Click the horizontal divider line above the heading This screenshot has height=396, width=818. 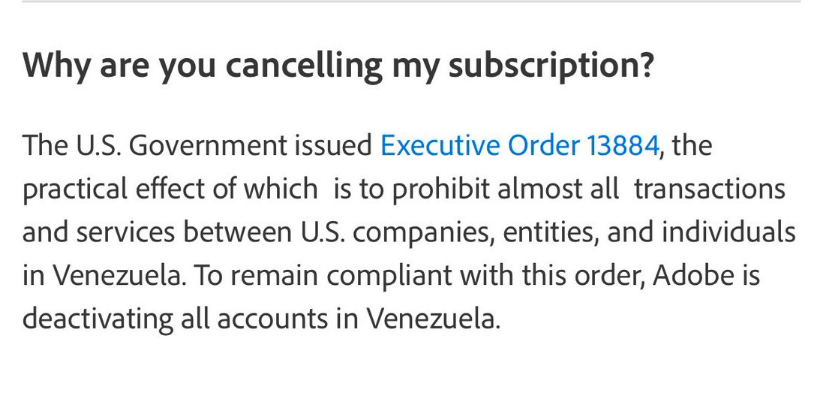[x=412, y=2]
